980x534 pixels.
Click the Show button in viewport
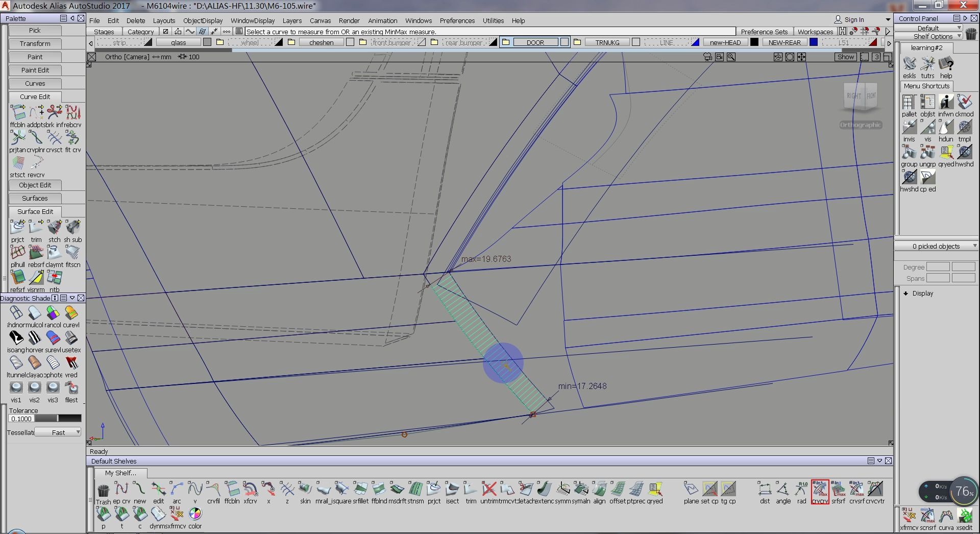(845, 57)
